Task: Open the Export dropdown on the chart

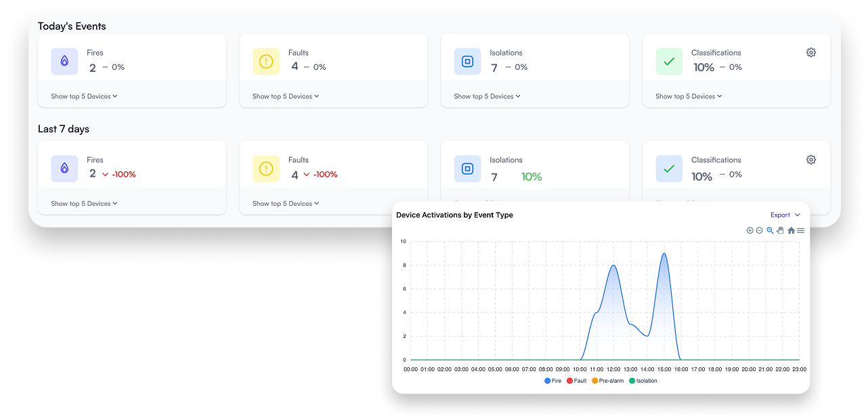Action: pyautogui.click(x=785, y=215)
